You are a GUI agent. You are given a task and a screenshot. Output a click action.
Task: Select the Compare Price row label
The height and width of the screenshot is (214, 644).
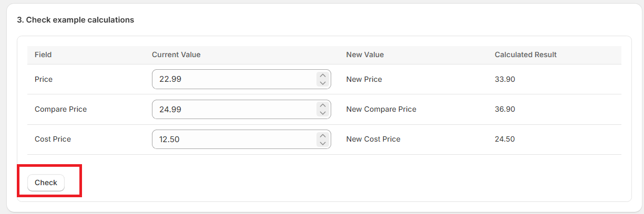click(x=60, y=109)
